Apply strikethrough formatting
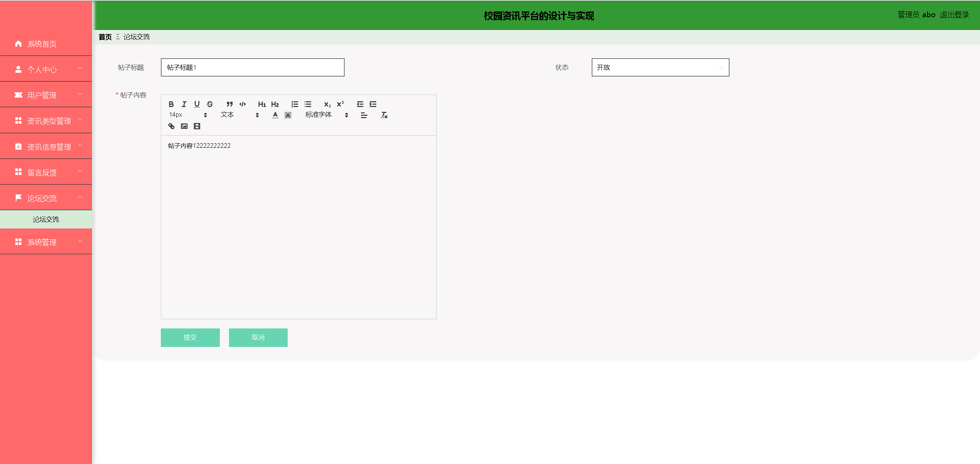Image resolution: width=980 pixels, height=464 pixels. (209, 104)
